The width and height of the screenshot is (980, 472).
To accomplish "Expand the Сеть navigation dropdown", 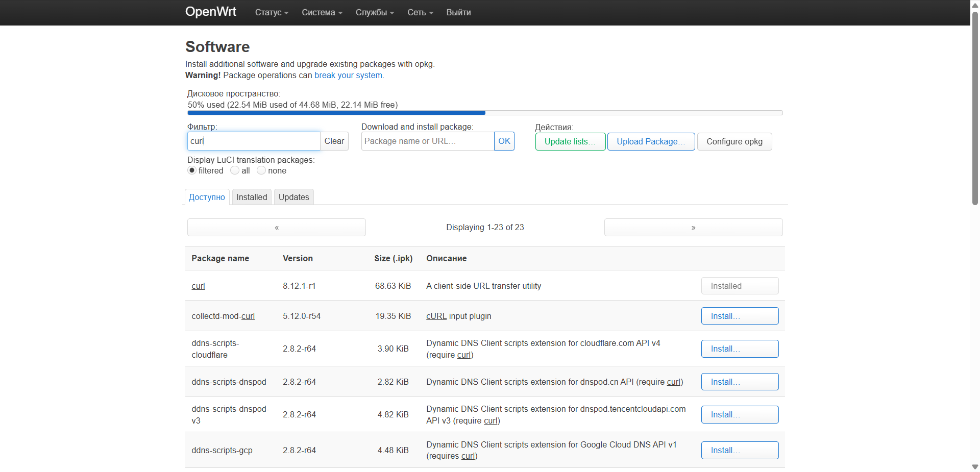I will click(x=419, y=12).
